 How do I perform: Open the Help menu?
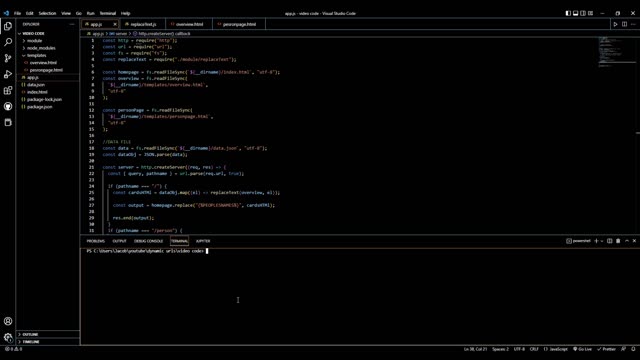pos(125,13)
